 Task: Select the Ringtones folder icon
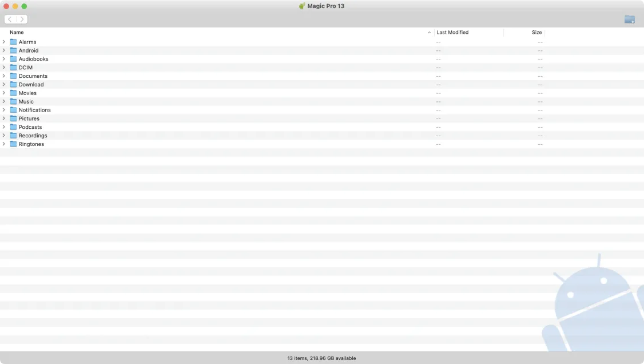pos(14,144)
